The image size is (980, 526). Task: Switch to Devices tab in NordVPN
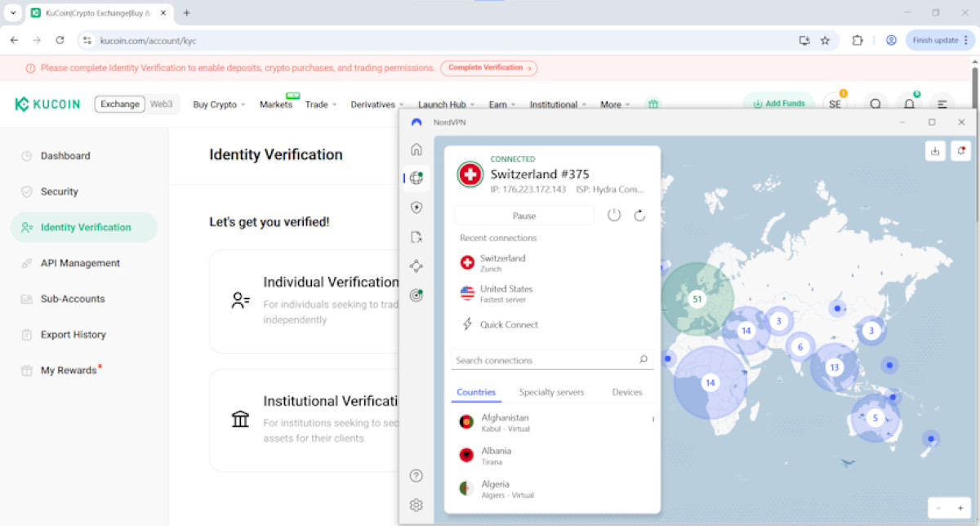[x=627, y=392]
